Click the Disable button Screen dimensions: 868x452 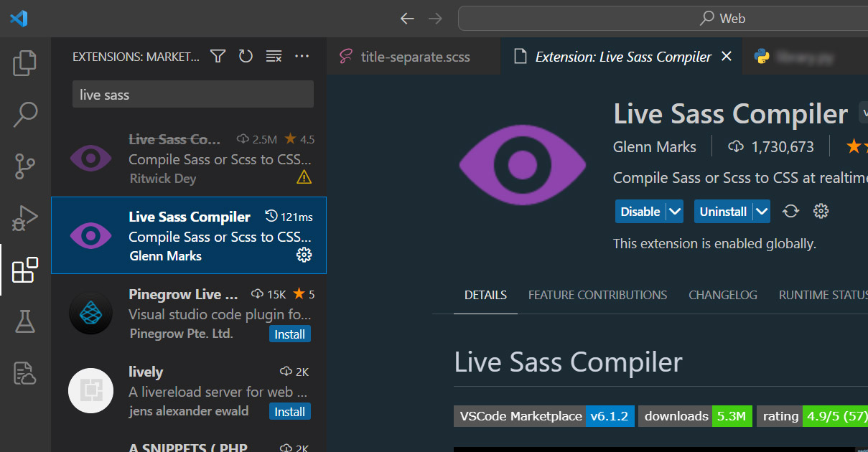tap(640, 212)
